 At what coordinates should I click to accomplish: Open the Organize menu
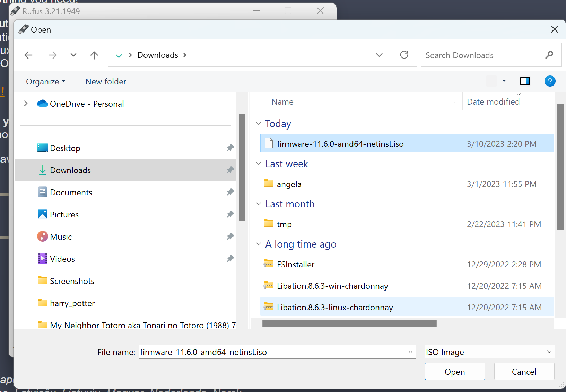45,82
